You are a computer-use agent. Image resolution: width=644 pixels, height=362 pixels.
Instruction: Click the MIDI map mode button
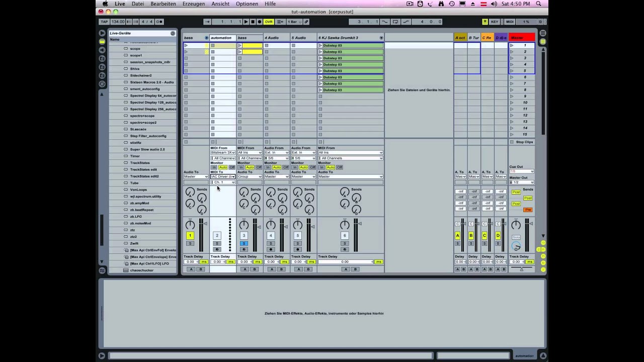pos(510,22)
